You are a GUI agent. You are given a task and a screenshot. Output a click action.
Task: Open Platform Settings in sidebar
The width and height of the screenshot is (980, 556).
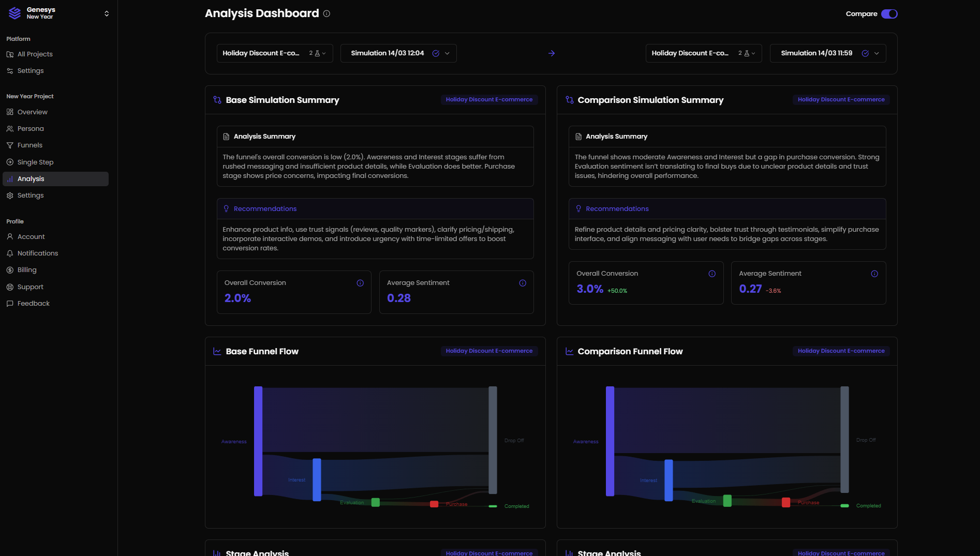tap(55, 71)
